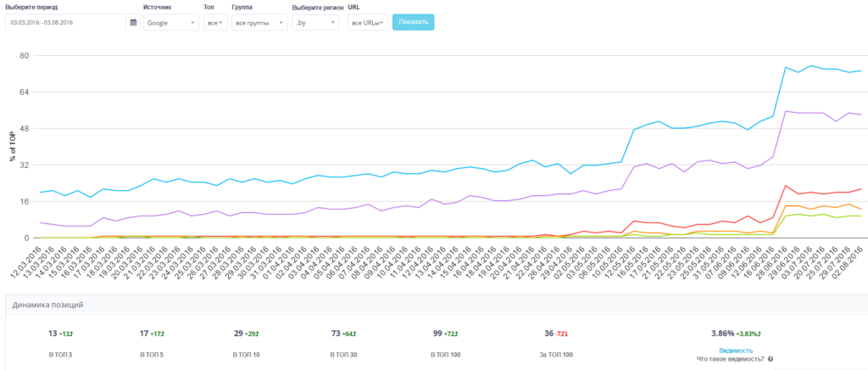The height and width of the screenshot is (370, 868).
Task: Open the URL dropdown 'все URLы'
Action: (368, 23)
